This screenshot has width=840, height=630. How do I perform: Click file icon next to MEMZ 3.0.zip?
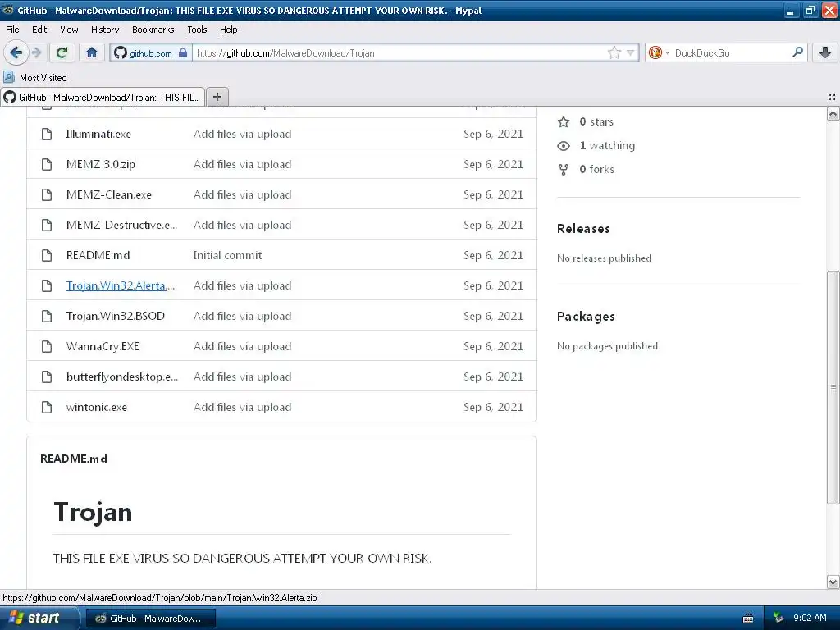click(x=47, y=164)
